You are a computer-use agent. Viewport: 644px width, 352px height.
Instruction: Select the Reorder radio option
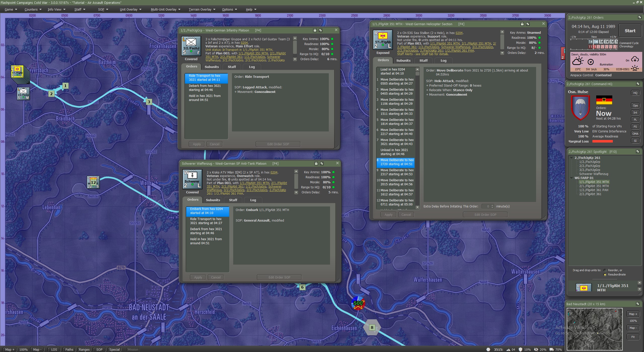pos(605,270)
